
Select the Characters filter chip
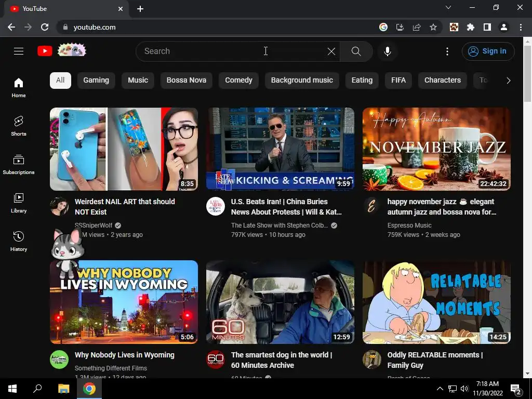click(443, 81)
